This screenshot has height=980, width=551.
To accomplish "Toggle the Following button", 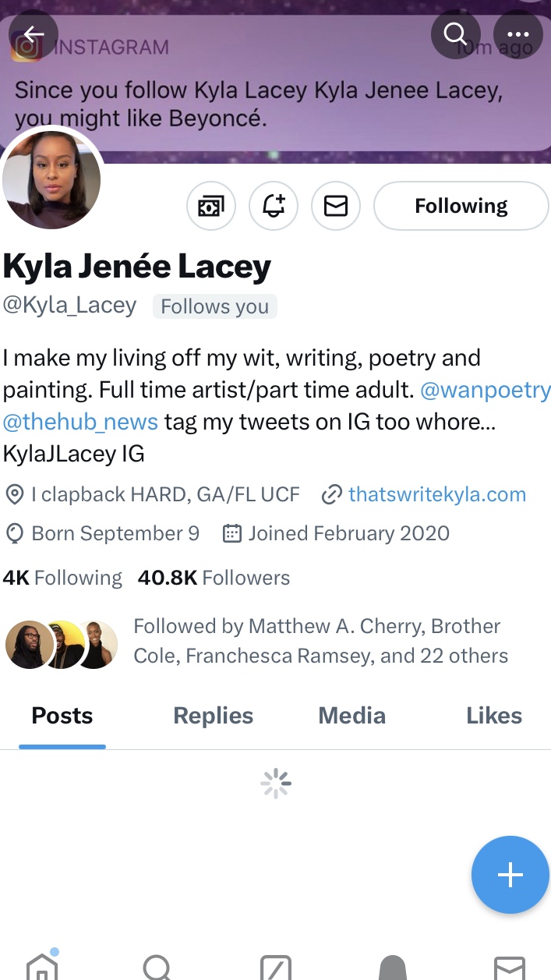I will coord(461,206).
